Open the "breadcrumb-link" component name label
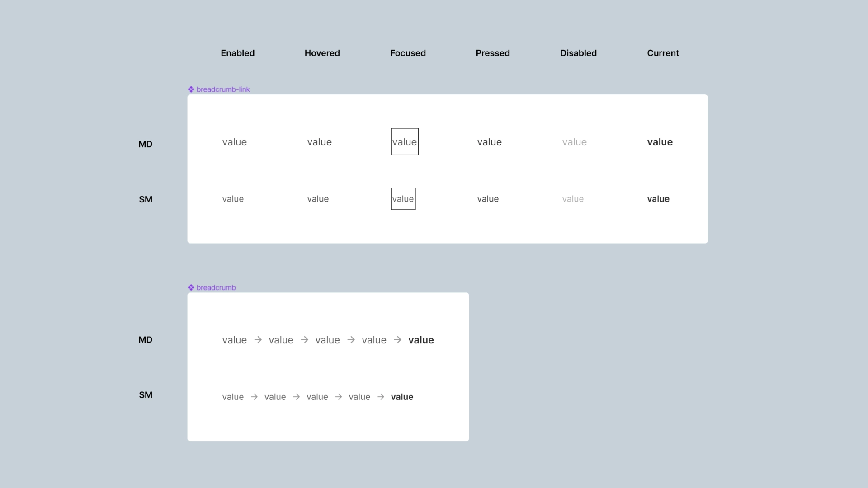 (223, 89)
